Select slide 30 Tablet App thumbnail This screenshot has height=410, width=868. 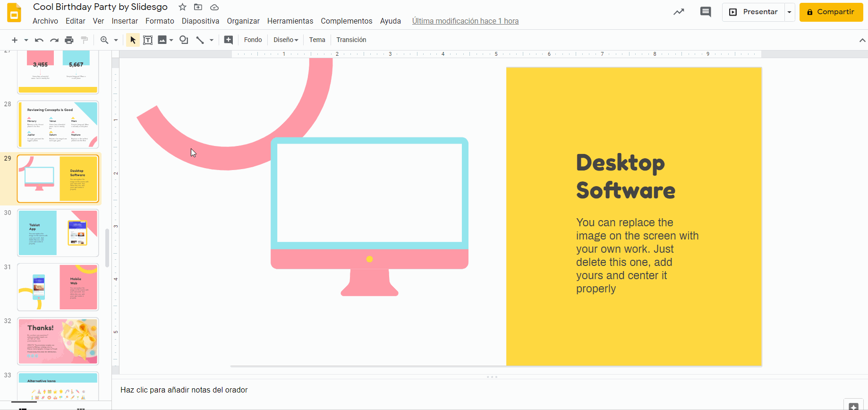(58, 233)
